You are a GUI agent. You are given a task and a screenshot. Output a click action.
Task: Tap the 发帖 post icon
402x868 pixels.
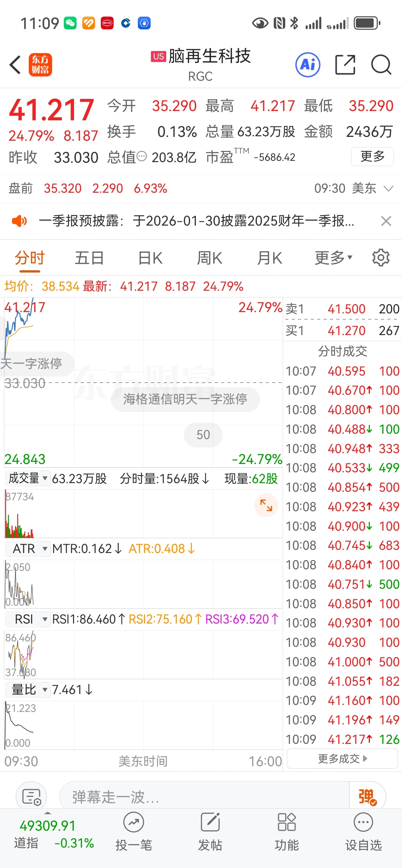(x=210, y=831)
